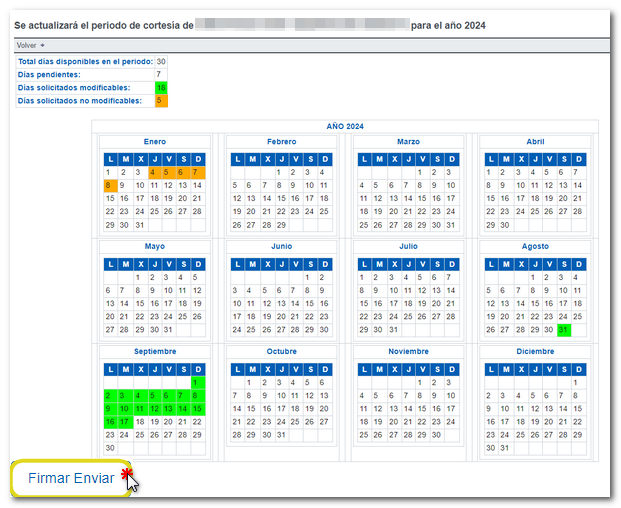621x508 pixels.
Task: Select day 18 in Septiembre
Action: [139, 421]
